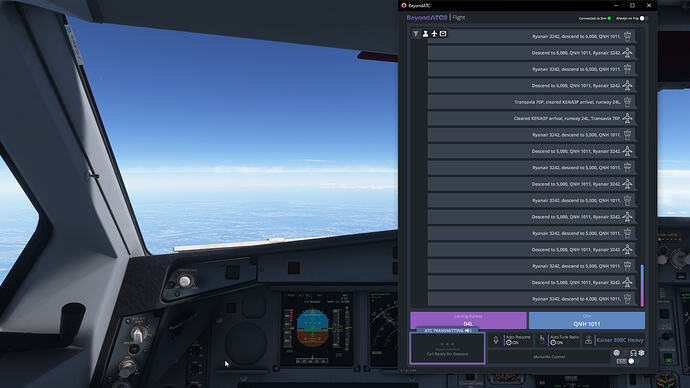This screenshot has height=388, width=690.
Task: Click the Marseille Control frequency bar
Action: coord(549,357)
